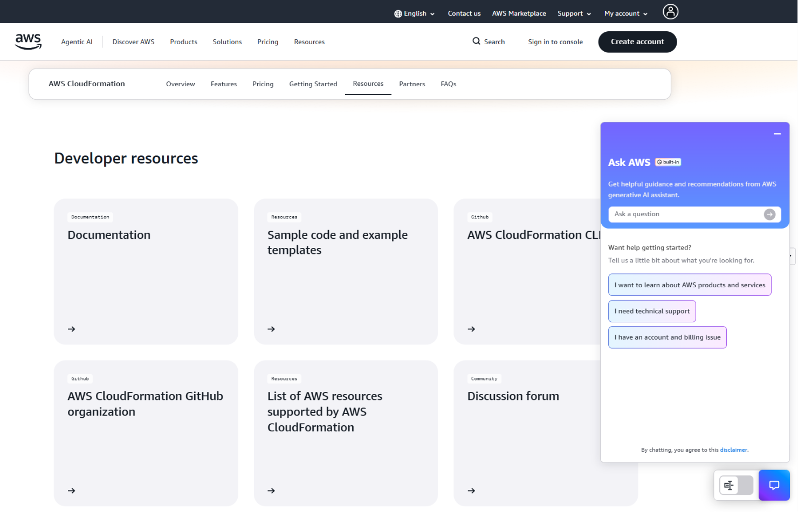The width and height of the screenshot is (798, 532).
Task: Click the Ask a question input
Action: click(694, 214)
